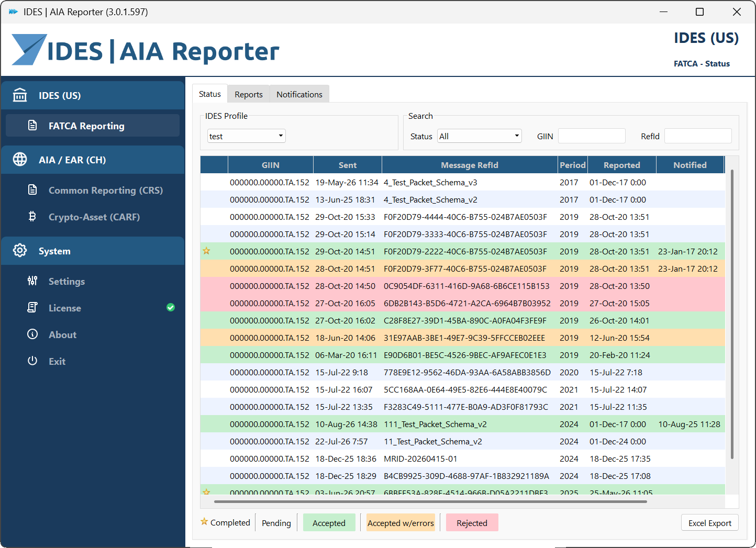
Task: Click the Accepted w/errors legend swatch
Action: [401, 523]
